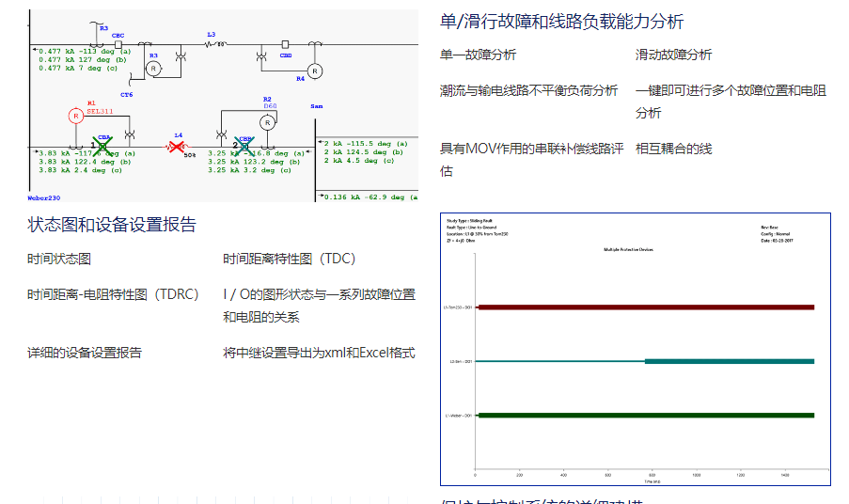This screenshot has width=849, height=504.
Task: Click the dark red L1-Tom230 timeline bar
Action: click(x=645, y=307)
